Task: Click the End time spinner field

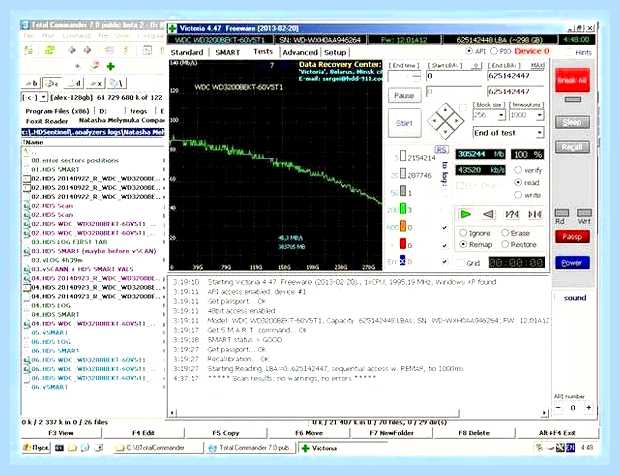Action: [x=404, y=76]
